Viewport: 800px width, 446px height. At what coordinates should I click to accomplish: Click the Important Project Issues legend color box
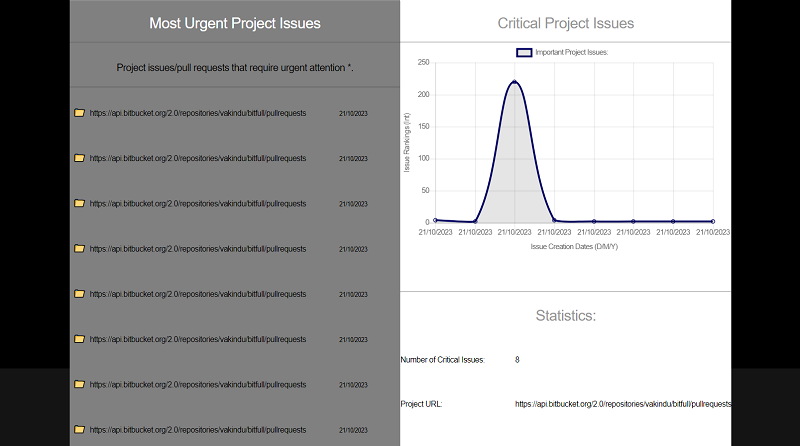524,52
